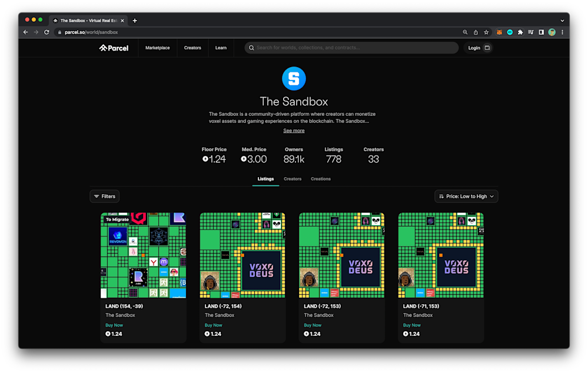Close The Sandbox browser tab
Screen dimensions: 588x373
click(122, 21)
